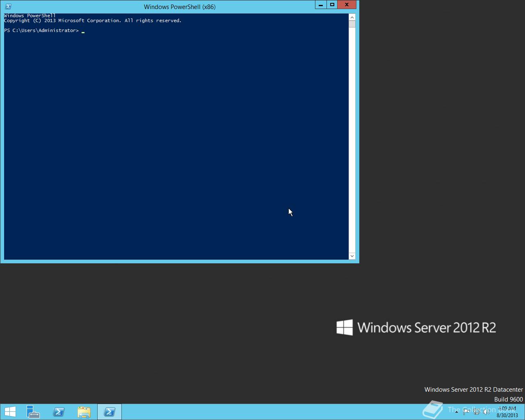Maximize the PowerShell (x86) window
The width and height of the screenshot is (525, 420).
pyautogui.click(x=332, y=5)
